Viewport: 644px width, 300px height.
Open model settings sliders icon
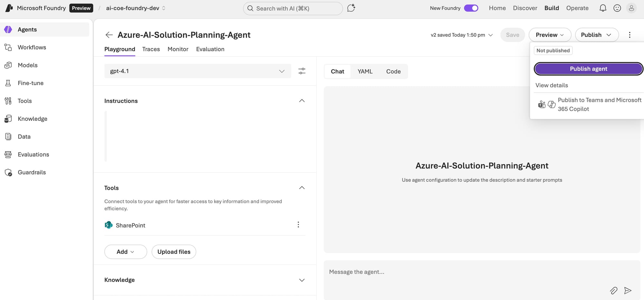pyautogui.click(x=302, y=71)
